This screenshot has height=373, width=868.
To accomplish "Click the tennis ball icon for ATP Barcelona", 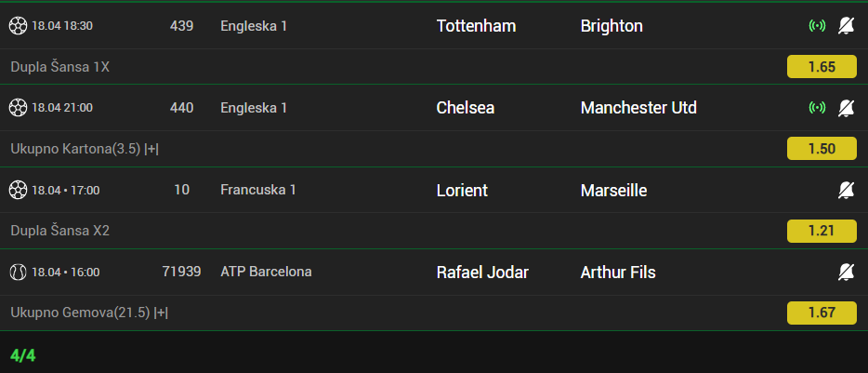I will pos(19,273).
